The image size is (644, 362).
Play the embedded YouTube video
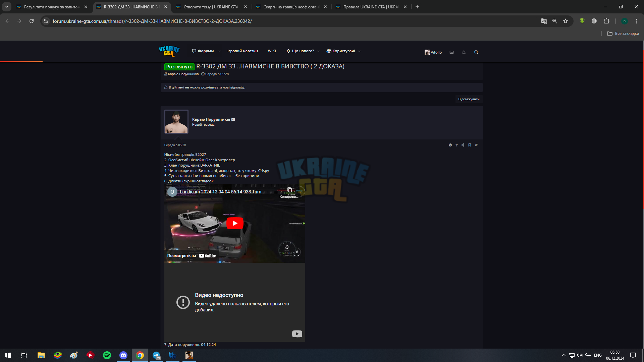click(x=235, y=223)
